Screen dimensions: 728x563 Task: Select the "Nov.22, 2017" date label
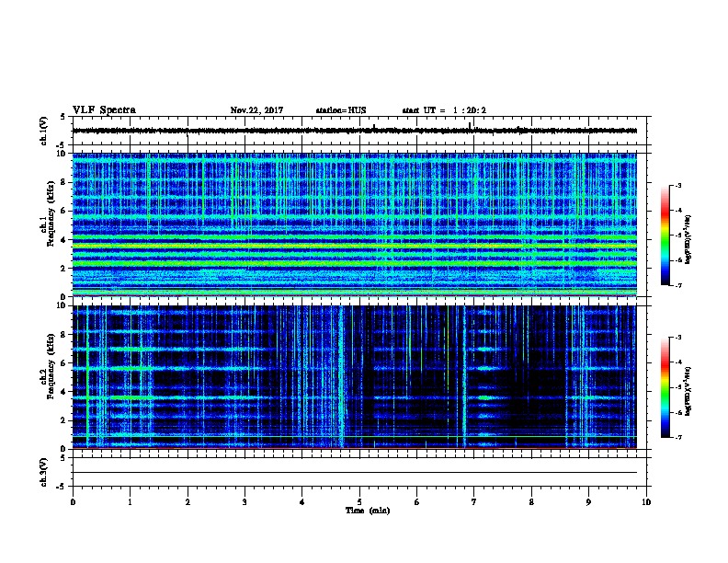[x=256, y=110]
